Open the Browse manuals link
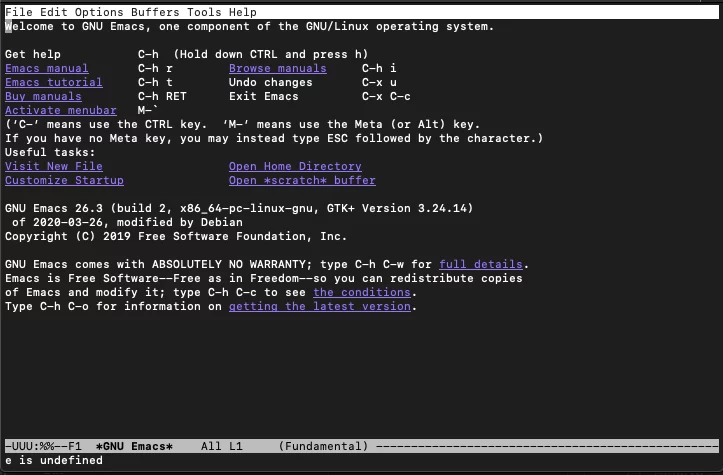723x475 pixels. [x=278, y=68]
